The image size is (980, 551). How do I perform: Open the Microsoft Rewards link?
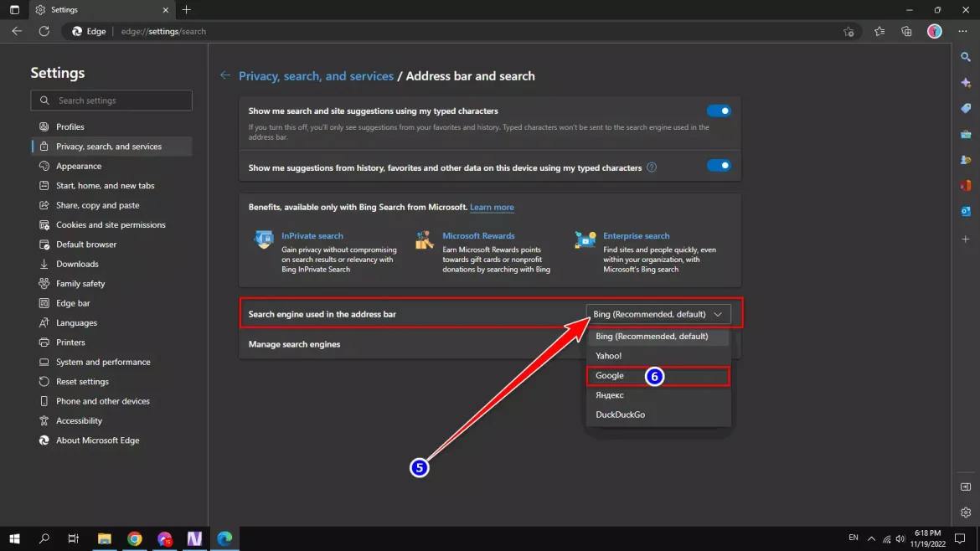(479, 235)
